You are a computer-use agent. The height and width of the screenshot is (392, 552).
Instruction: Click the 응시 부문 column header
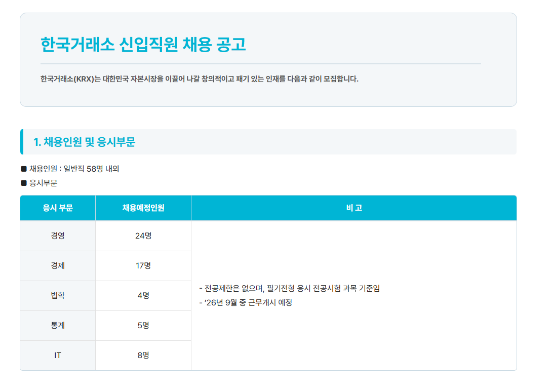(58, 208)
